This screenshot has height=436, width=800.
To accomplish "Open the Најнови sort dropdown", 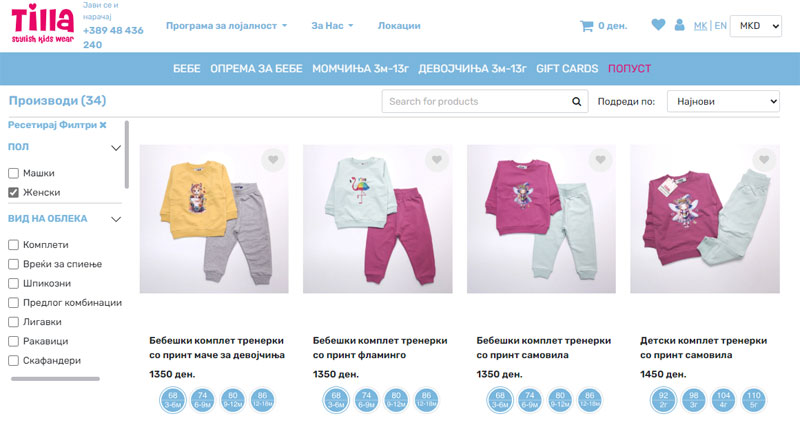I will (723, 101).
